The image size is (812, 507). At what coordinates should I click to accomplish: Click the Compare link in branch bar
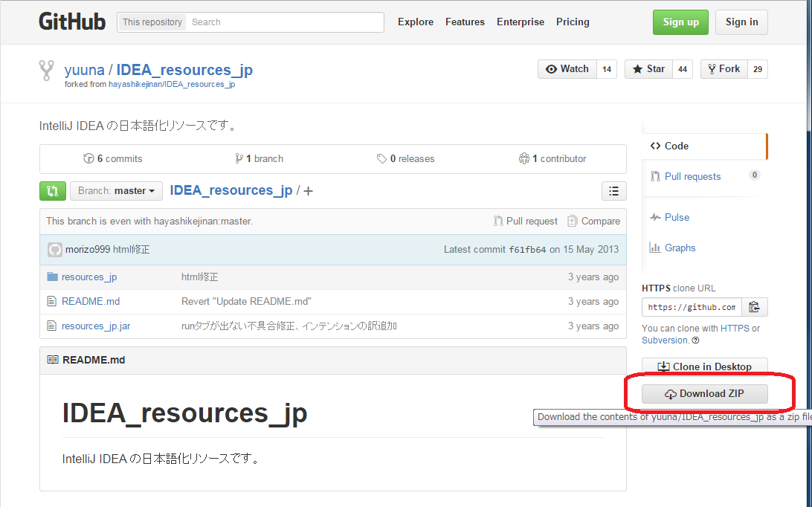tap(593, 221)
